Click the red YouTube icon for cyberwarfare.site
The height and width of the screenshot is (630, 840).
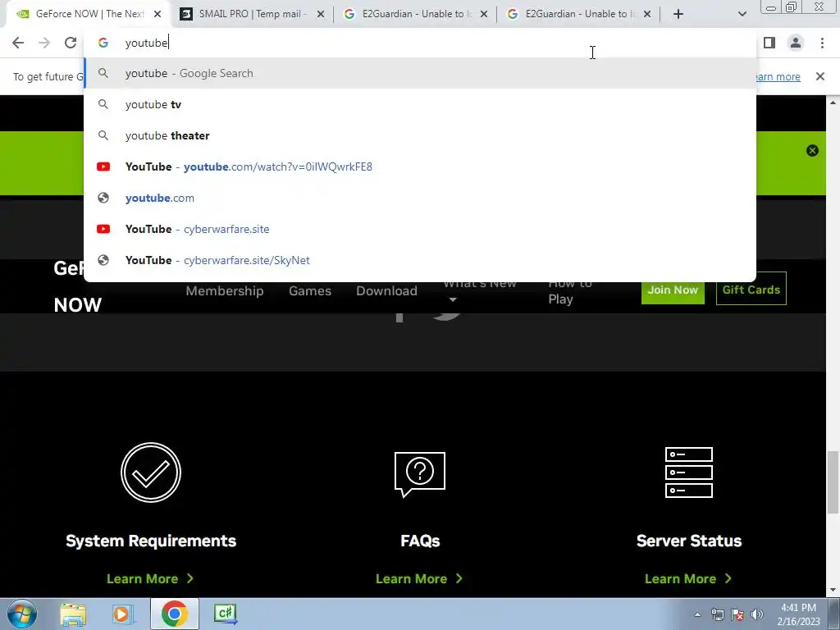[x=103, y=229]
